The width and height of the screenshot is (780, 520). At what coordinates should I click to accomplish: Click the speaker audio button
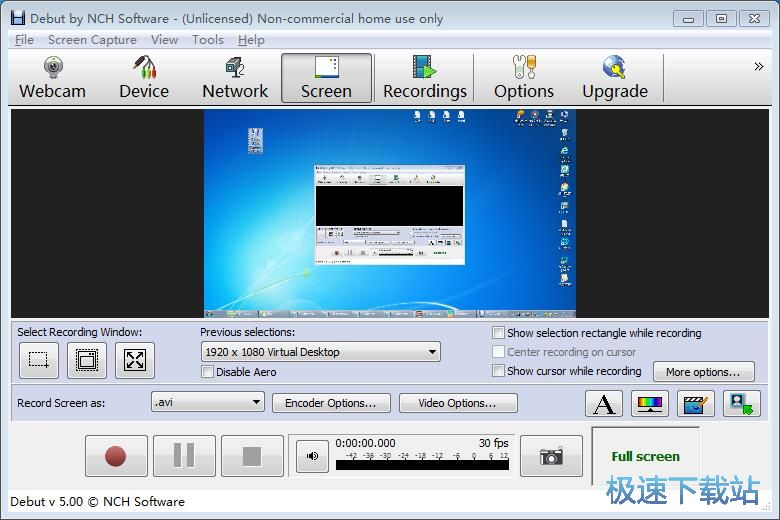(312, 456)
